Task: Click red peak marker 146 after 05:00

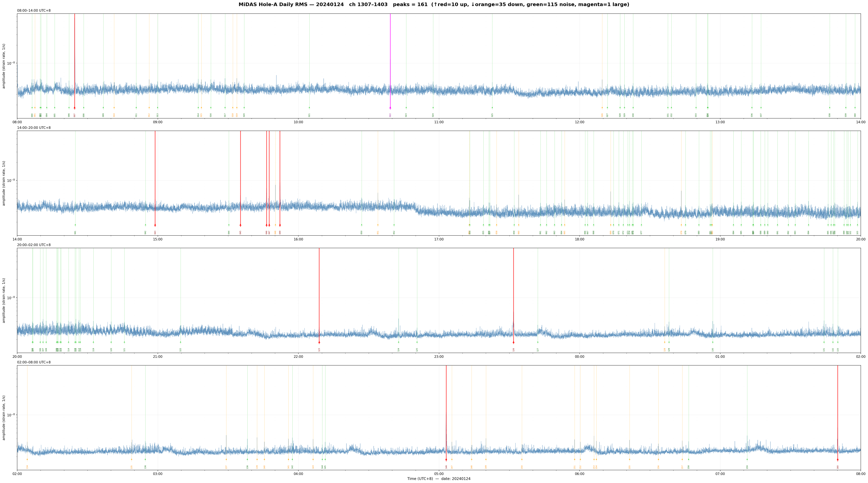Action: pos(446,459)
